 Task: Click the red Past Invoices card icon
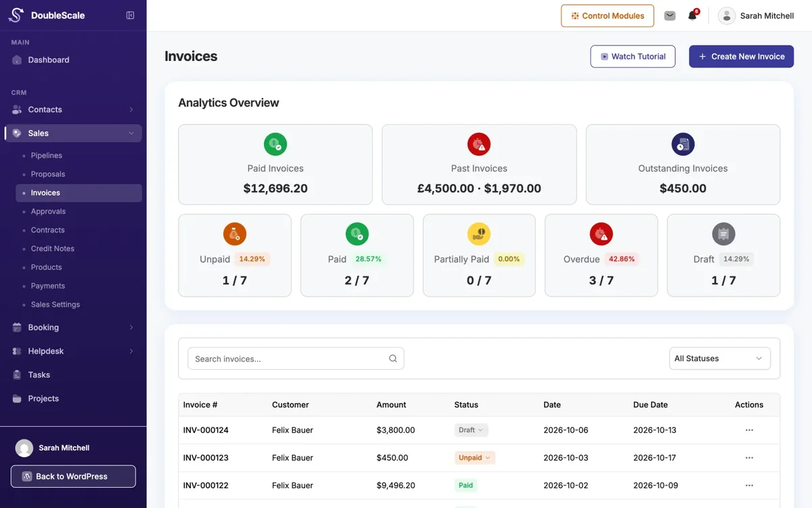tap(479, 144)
